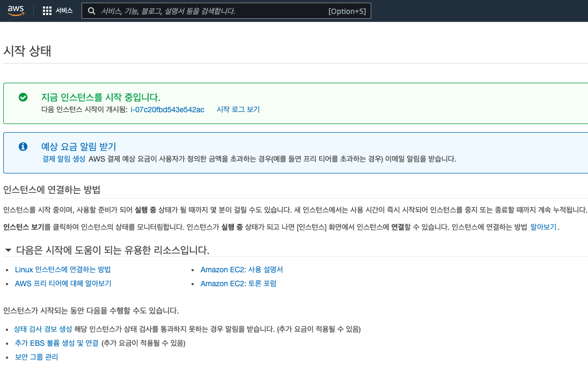Open the 보안 그룹 관리 link
The width and height of the screenshot is (588, 377).
pos(36,357)
